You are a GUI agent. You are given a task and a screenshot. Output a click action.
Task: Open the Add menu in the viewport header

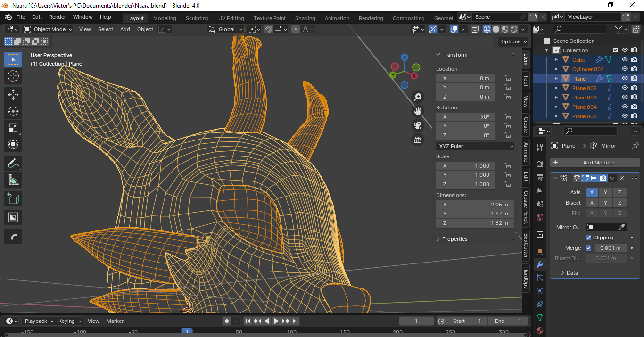point(125,29)
